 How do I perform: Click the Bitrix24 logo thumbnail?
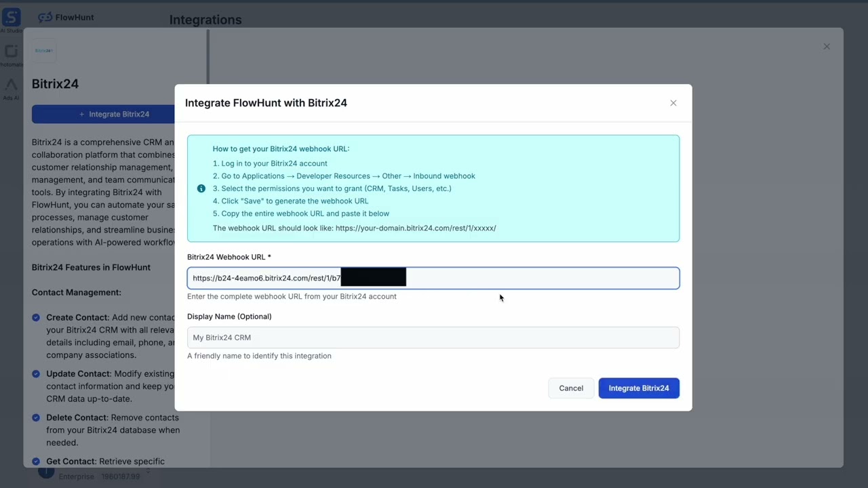(44, 51)
